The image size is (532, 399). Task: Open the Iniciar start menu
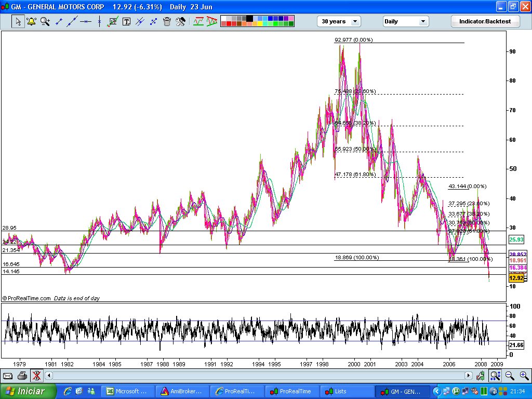[x=28, y=392]
